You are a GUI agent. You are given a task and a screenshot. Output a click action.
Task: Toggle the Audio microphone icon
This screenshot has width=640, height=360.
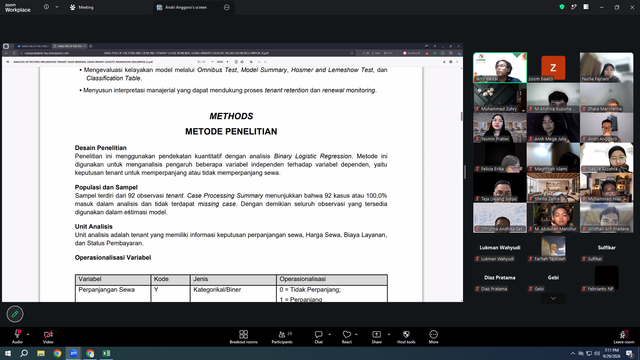(17, 334)
